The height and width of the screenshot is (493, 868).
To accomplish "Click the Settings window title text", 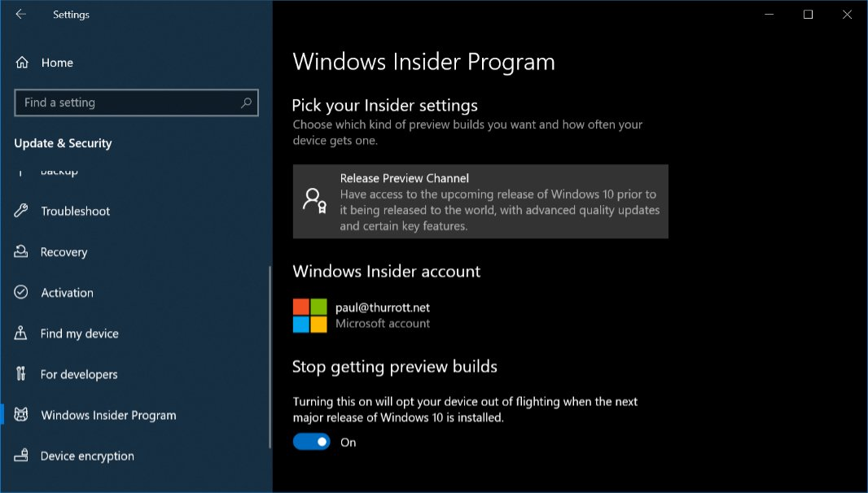I will (71, 15).
